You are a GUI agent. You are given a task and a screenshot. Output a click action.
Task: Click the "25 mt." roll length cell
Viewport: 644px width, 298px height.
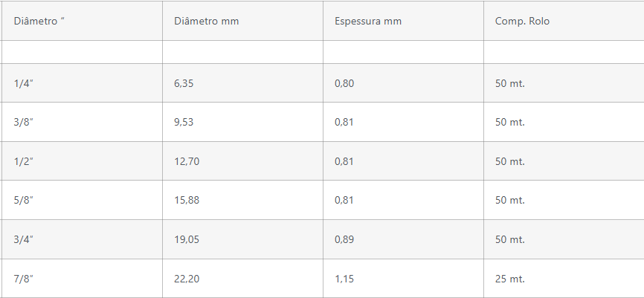point(509,279)
